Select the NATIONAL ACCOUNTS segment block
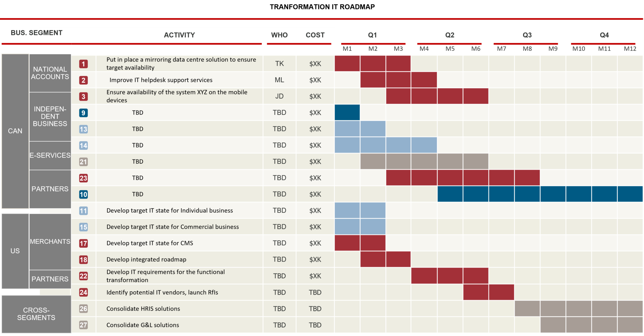This screenshot has width=644, height=336. tap(50, 73)
